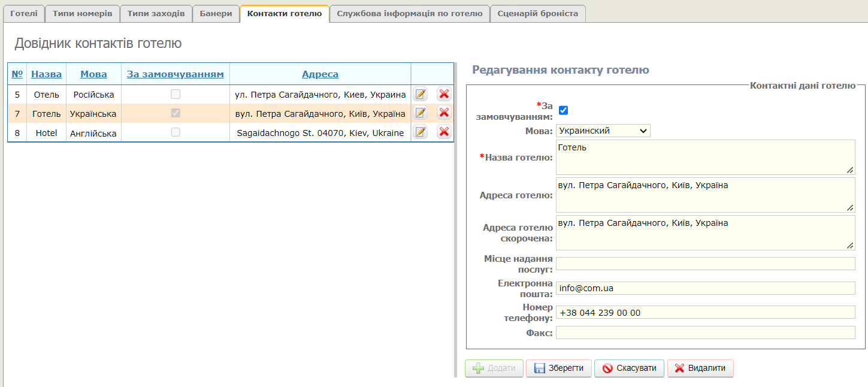Click edit icon for Готель row

421,113
